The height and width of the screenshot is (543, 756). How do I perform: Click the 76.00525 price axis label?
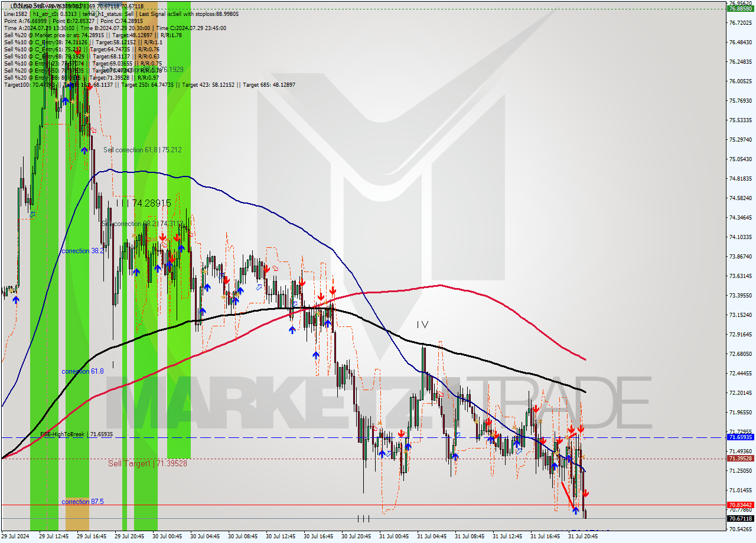pyautogui.click(x=741, y=81)
